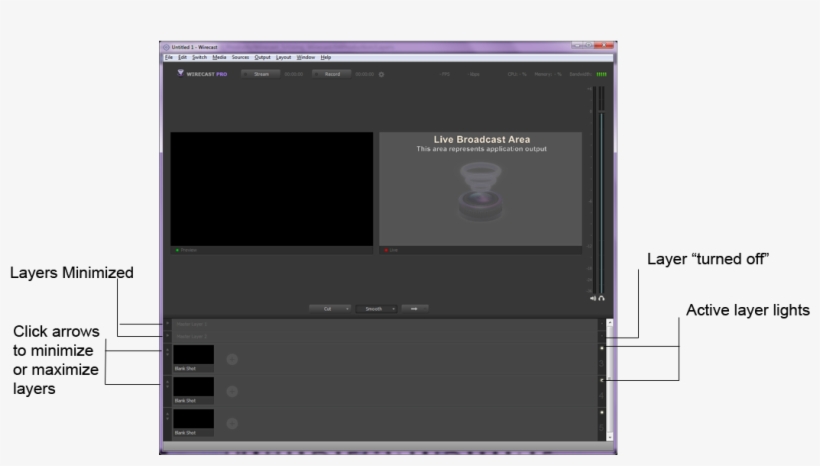Toggle the active light for layer 5
Viewport: 820px width, 466px height.
[x=601, y=413]
